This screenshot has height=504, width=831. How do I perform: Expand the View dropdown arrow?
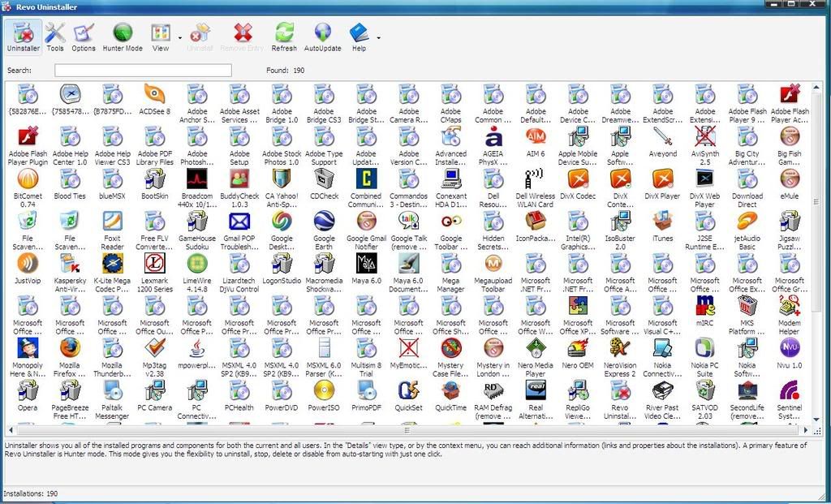(x=179, y=37)
